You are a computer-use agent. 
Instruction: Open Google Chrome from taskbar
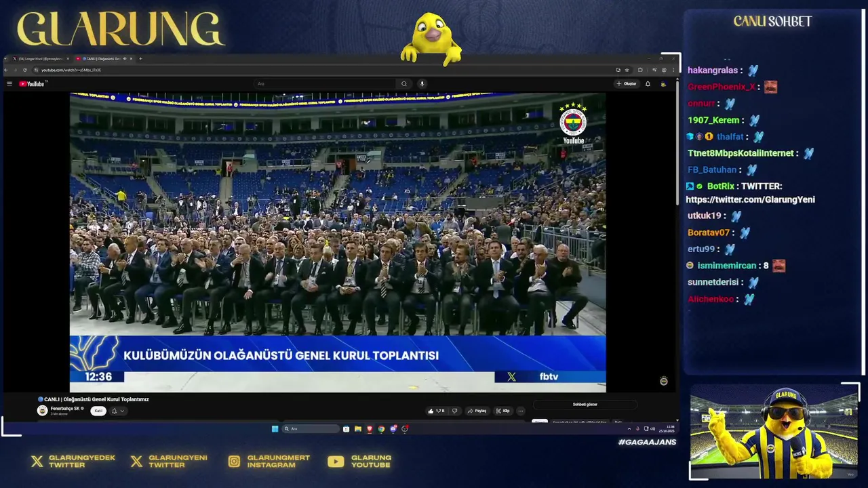coord(381,428)
